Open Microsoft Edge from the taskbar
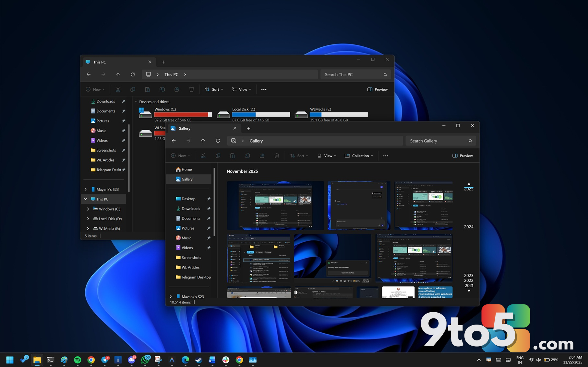 (x=185, y=360)
